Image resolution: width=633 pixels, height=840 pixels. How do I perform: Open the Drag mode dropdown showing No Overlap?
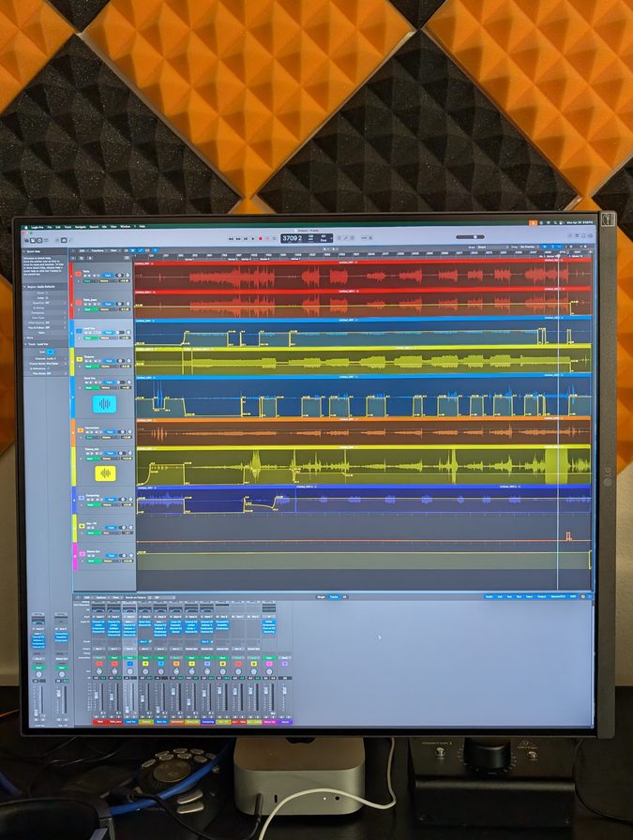click(530, 247)
